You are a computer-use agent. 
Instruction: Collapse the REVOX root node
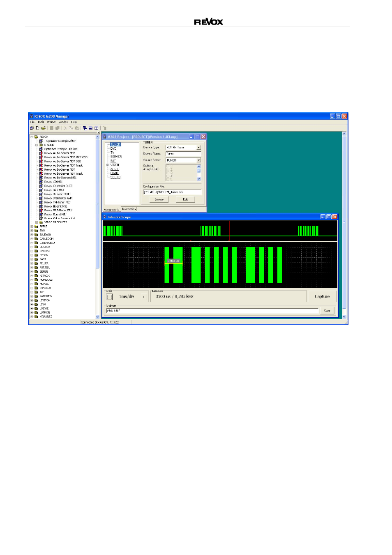[32, 137]
